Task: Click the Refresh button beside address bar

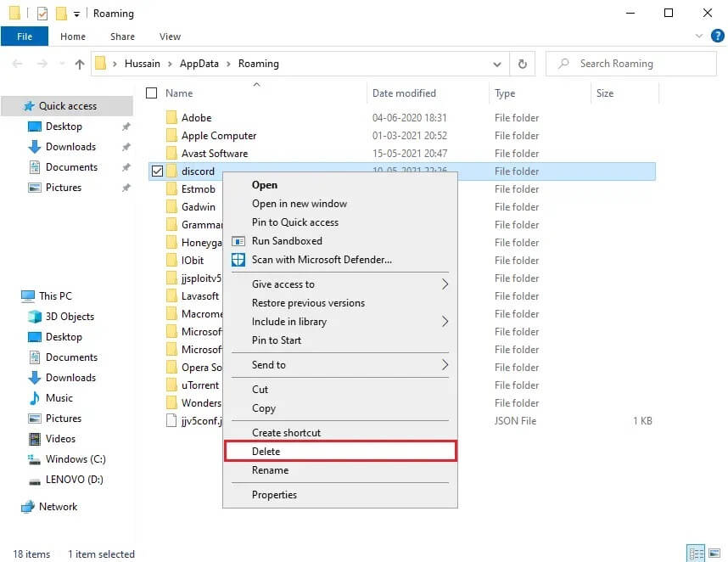Action: coord(523,64)
